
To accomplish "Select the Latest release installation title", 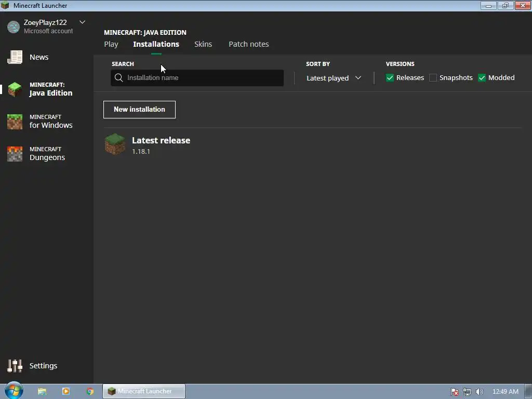I will pos(161,140).
